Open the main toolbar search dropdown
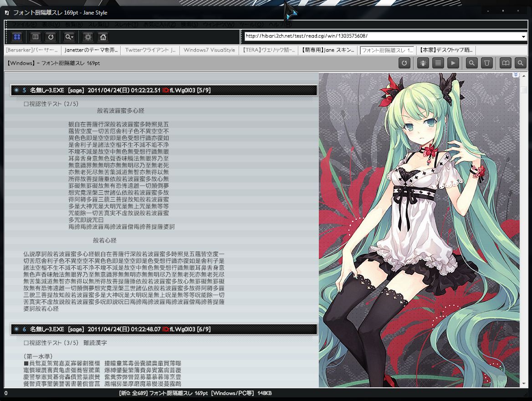This screenshot has width=532, height=401. tap(69, 37)
